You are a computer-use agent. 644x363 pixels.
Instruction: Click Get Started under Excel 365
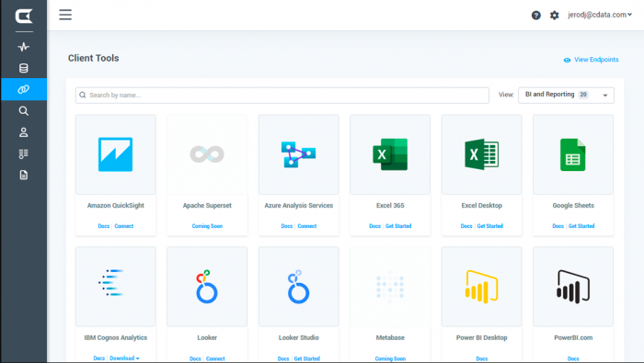pyautogui.click(x=398, y=226)
